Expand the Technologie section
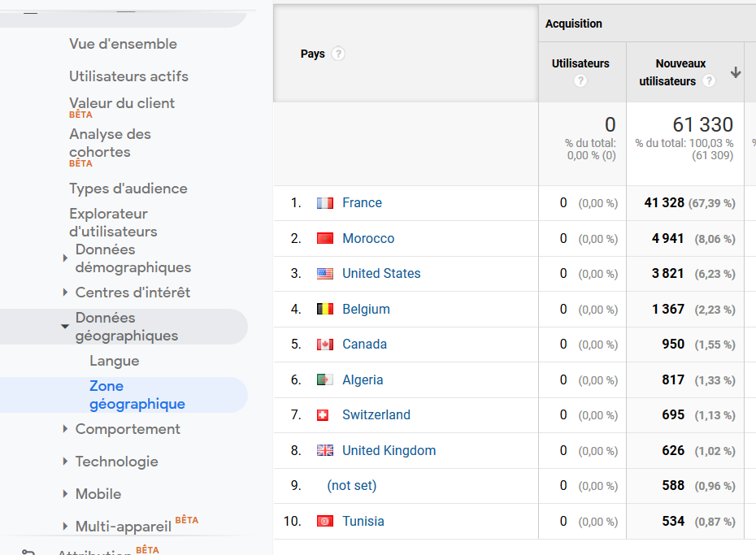756x555 pixels. coord(65,462)
